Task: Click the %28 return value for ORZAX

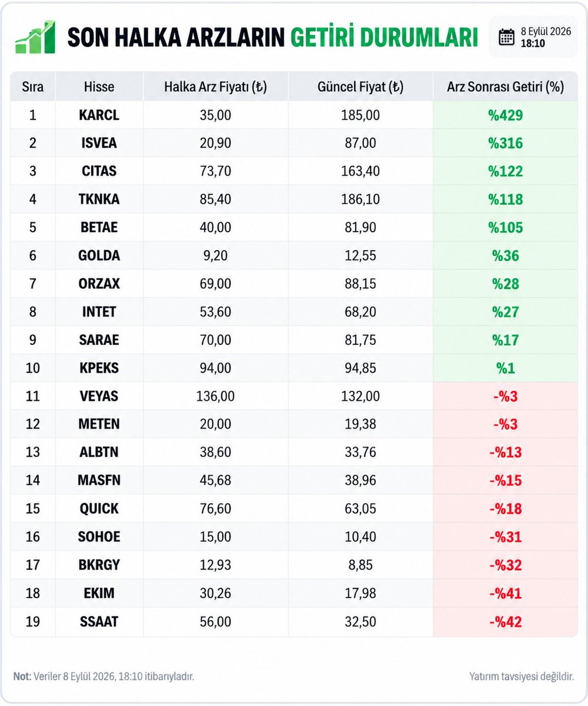Action: pyautogui.click(x=506, y=284)
